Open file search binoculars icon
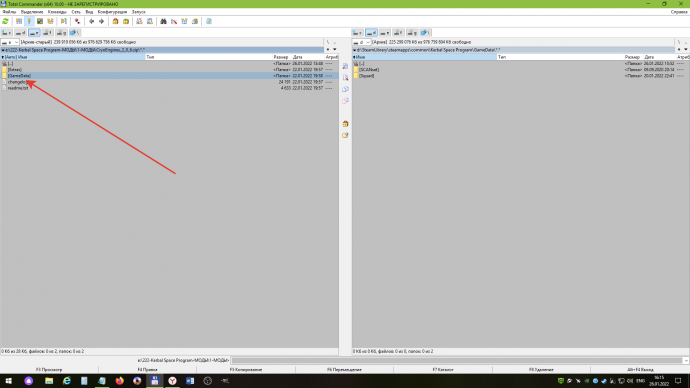 tap(163, 21)
